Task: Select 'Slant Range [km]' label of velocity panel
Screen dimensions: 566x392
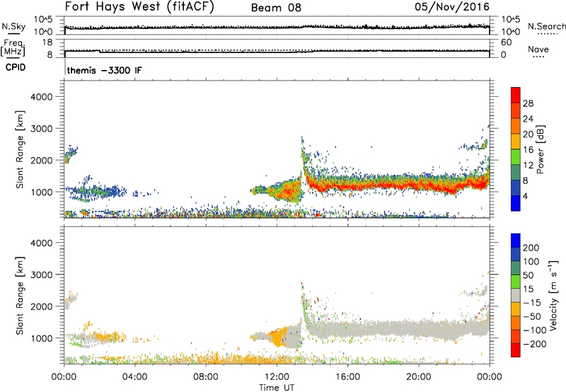Action: tap(20, 296)
